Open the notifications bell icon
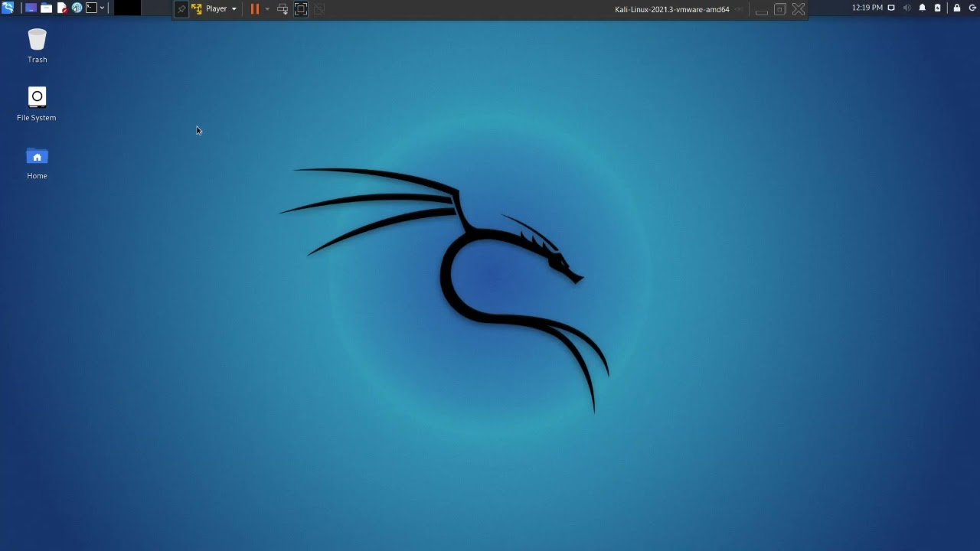This screenshot has height=551, width=980. [x=922, y=8]
